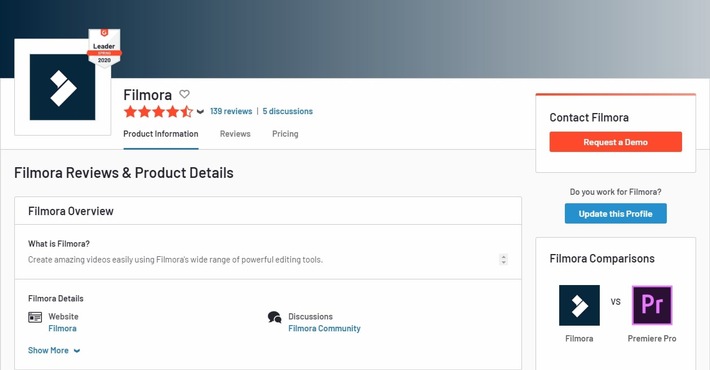This screenshot has height=370, width=710.
Task: Click the Update this Profile button
Action: pyautogui.click(x=615, y=213)
